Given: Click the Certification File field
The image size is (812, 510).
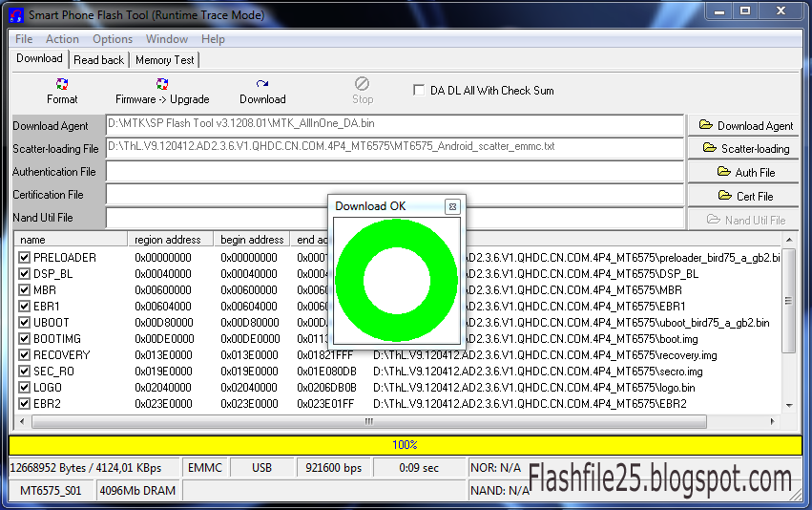Looking at the screenshot, I should click(395, 195).
